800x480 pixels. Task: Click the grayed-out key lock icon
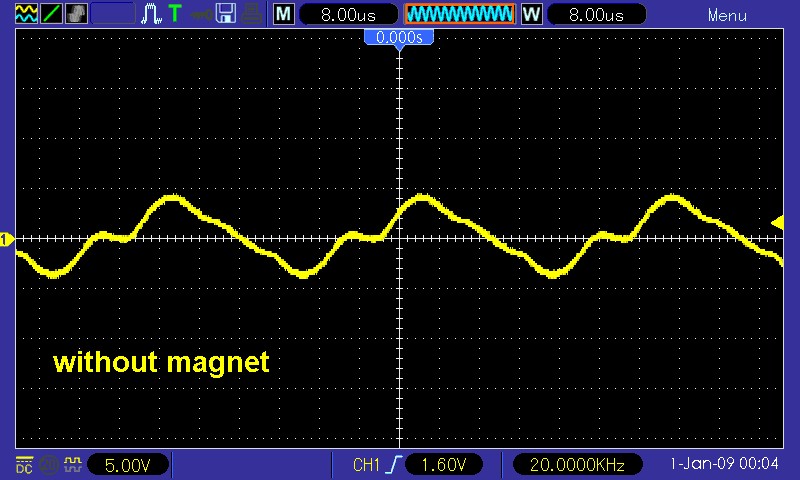(202, 15)
